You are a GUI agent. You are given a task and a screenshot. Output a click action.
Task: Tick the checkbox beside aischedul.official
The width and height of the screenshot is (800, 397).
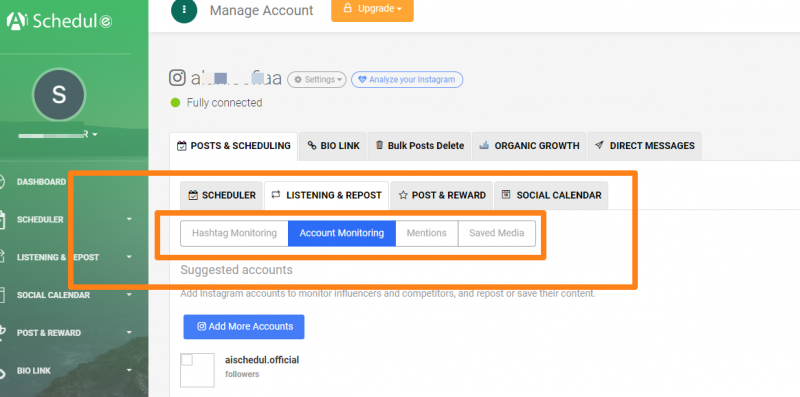[x=187, y=360]
